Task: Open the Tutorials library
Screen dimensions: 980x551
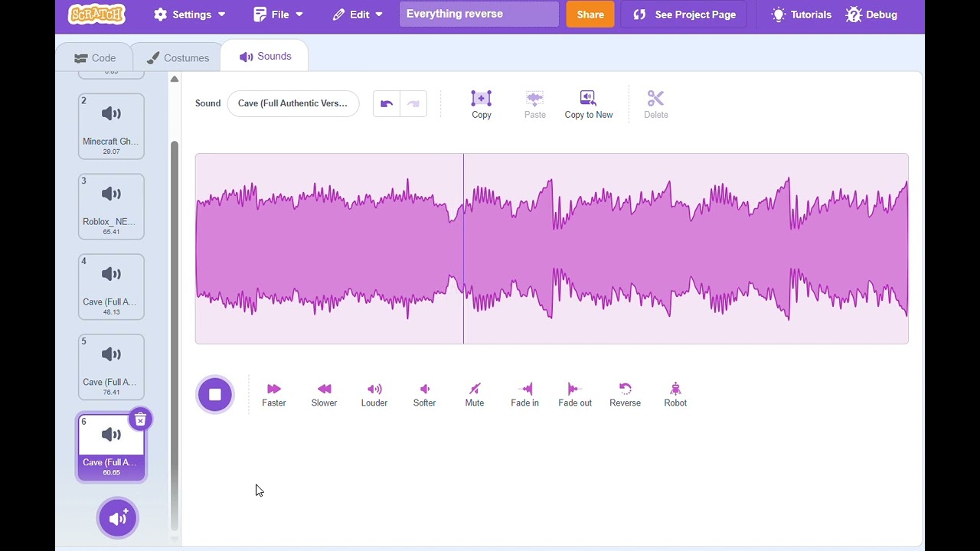Action: [802, 15]
